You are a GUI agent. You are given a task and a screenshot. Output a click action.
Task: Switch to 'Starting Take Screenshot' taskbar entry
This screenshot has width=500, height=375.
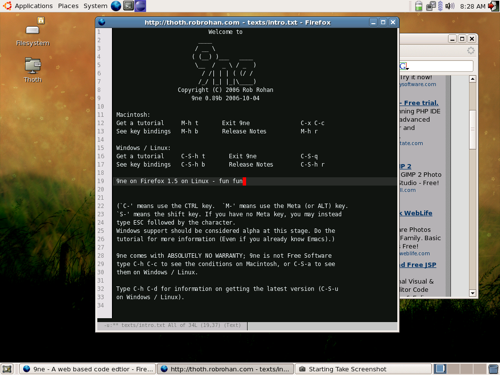coord(363,369)
